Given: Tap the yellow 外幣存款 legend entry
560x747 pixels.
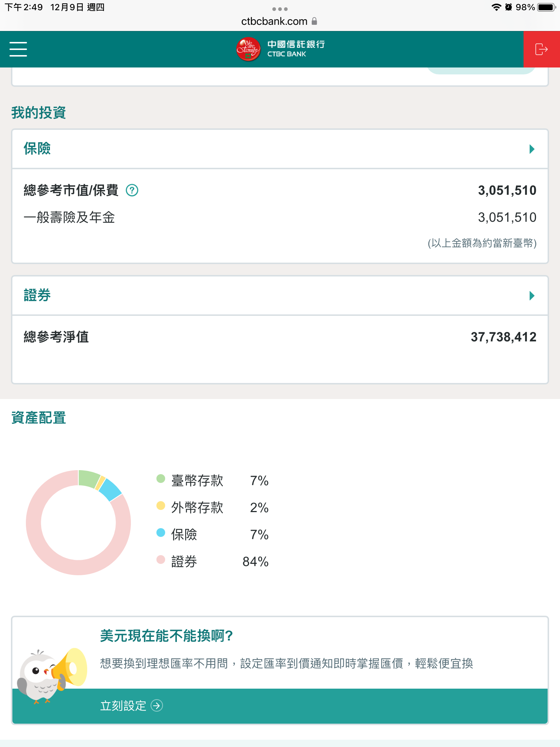Looking at the screenshot, I should tap(197, 507).
